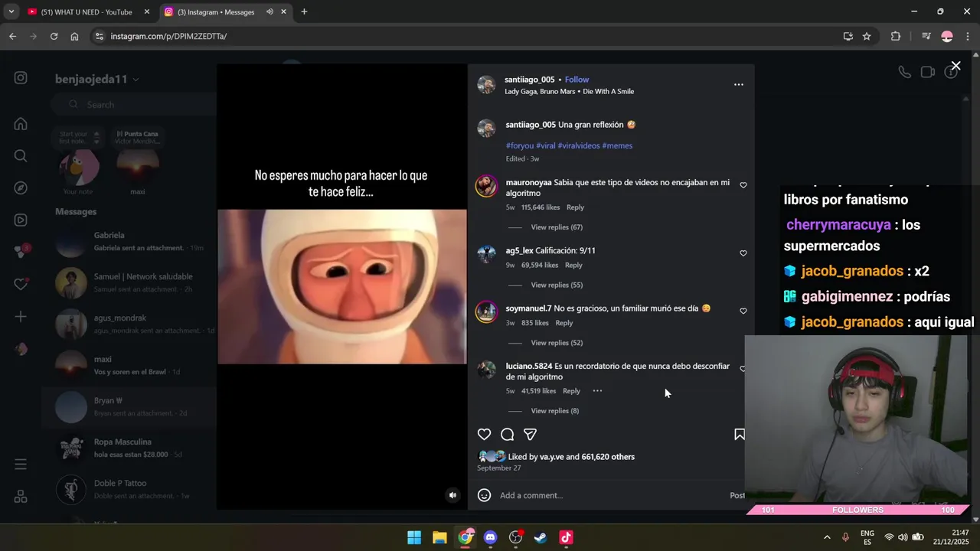Expand View replies (8)
This screenshot has width=980, height=551.
(555, 411)
